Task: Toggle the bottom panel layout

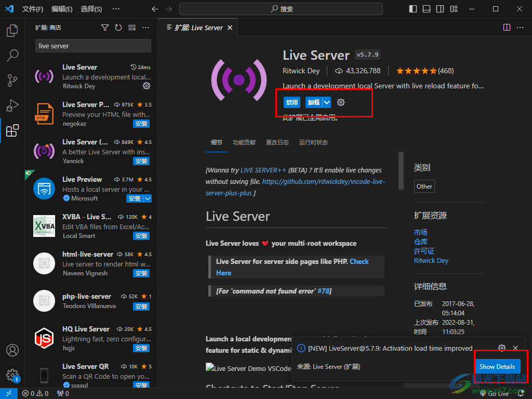Action: pyautogui.click(x=427, y=9)
